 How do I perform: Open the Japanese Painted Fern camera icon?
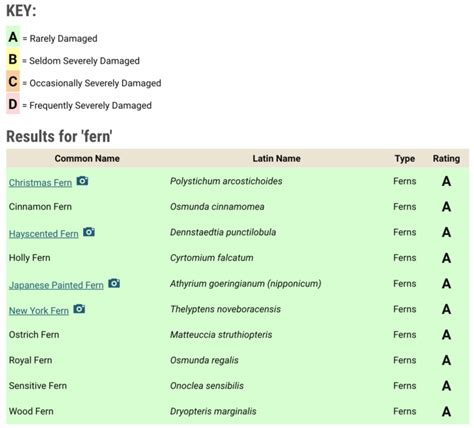pyautogui.click(x=114, y=283)
